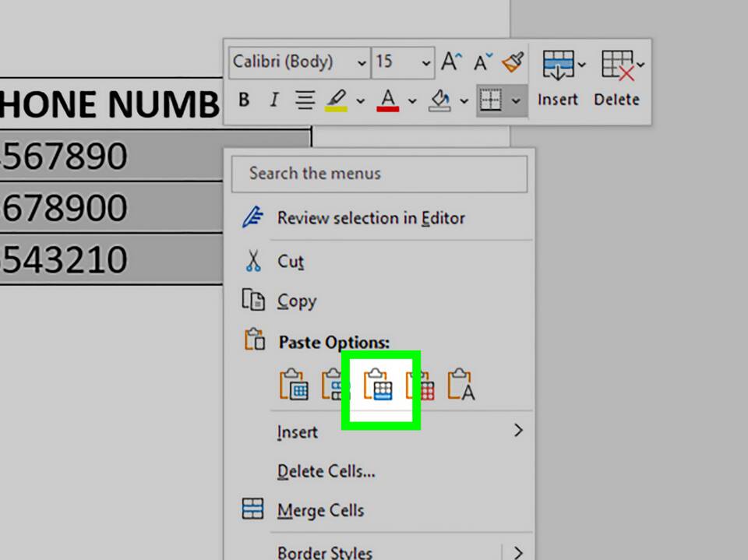Click the scissors Cut icon
This screenshot has width=748, height=560.
point(252,261)
